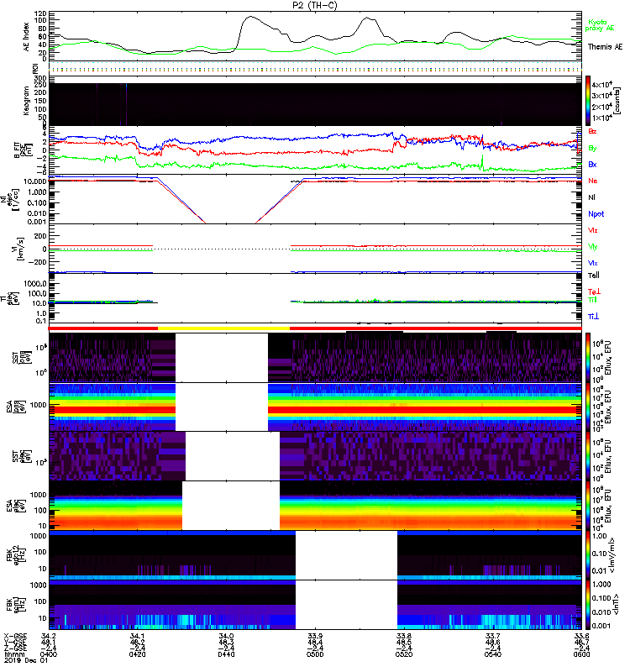Click the '0540' time tick label
The height and width of the screenshot is (672, 630).
(x=493, y=654)
